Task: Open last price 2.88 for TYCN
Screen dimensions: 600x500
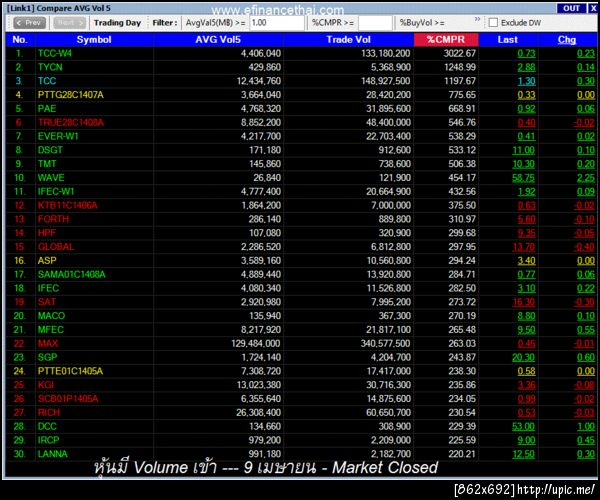Action: pos(527,67)
